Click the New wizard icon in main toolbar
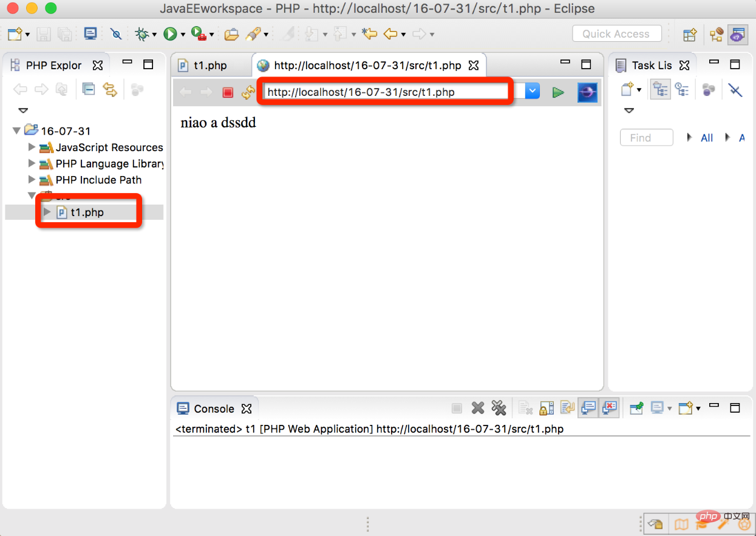Screen dimensions: 756x536 (x=15, y=34)
